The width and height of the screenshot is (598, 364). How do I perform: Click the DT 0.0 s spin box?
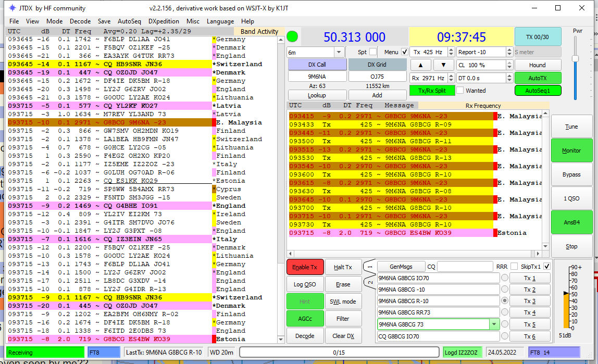click(484, 78)
